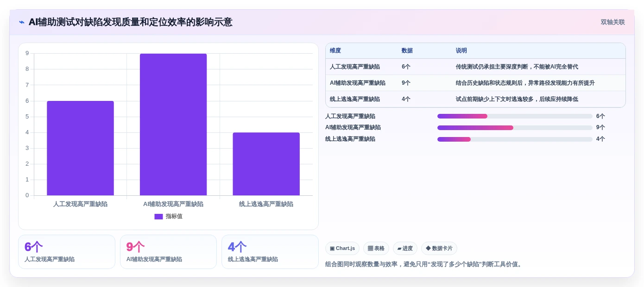Click the 4个 cell in table
Screen dimensions: 644x287
pos(406,99)
